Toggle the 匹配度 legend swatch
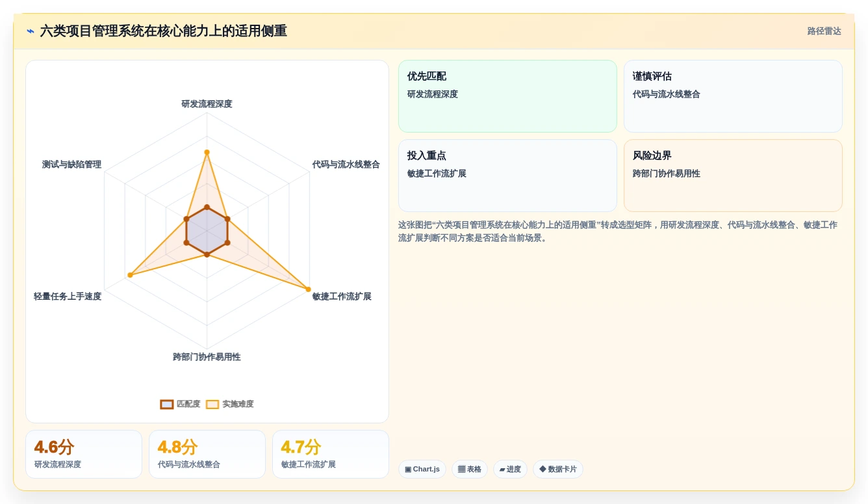Viewport: 868px width, 504px height. 167,405
